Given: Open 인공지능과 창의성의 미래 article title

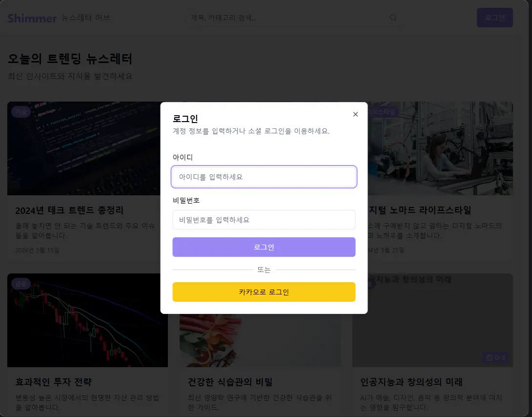Looking at the screenshot, I should point(411,382).
